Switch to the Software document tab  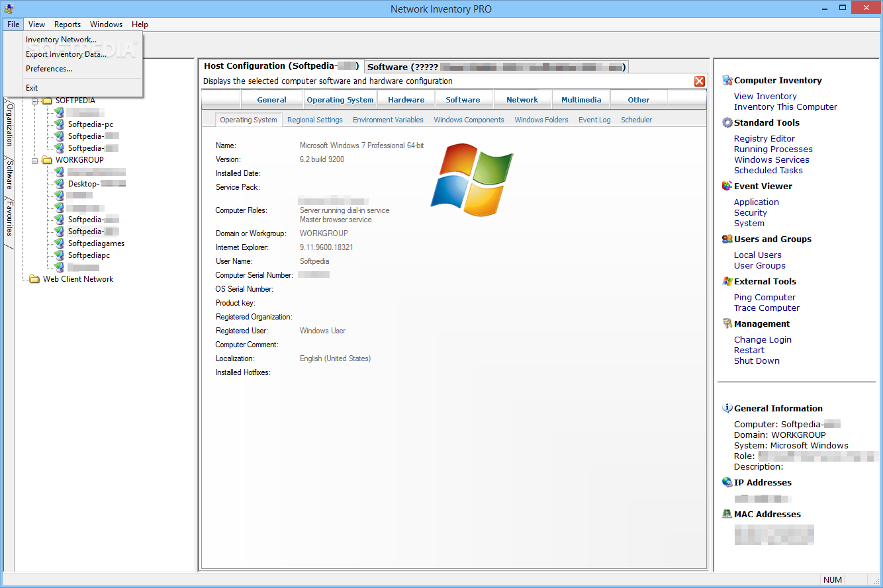coord(496,67)
